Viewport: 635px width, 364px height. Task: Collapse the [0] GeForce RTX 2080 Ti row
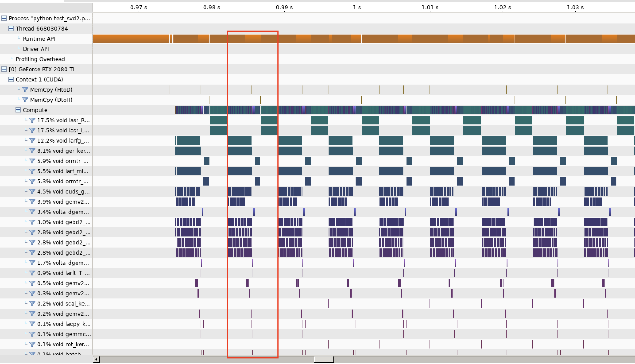click(x=4, y=69)
